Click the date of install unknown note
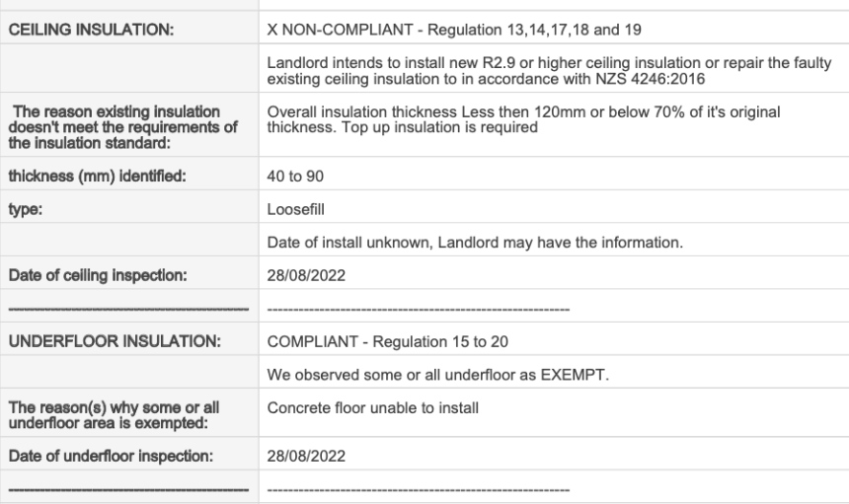 (475, 243)
